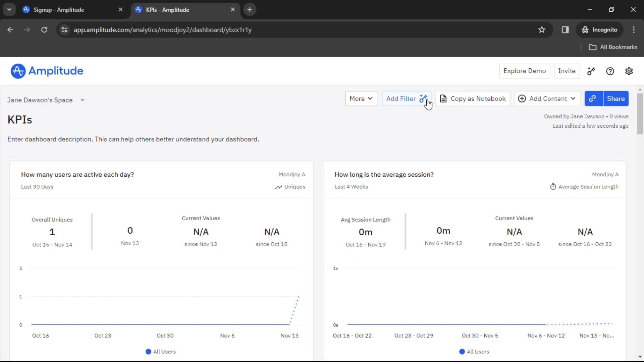Edit the dashboard description text
Viewport: 644px width, 362px height.
(133, 139)
